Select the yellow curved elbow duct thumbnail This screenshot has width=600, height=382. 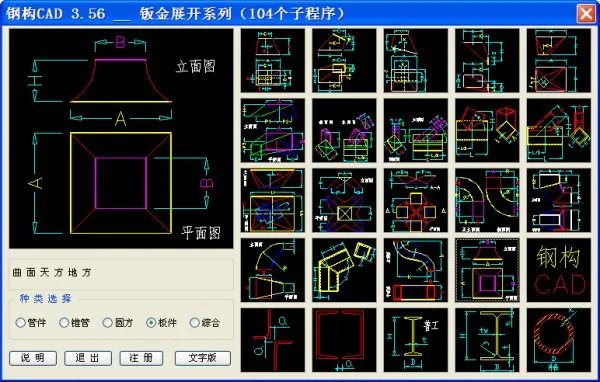(x=487, y=201)
